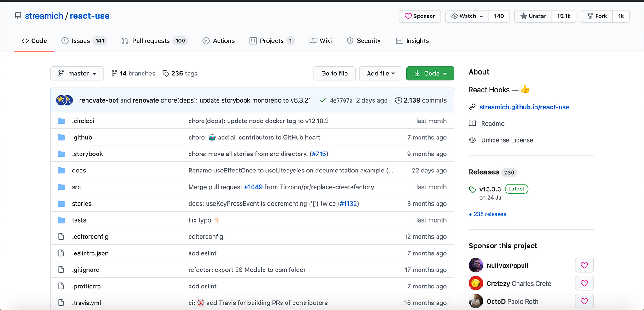Screen dimensions: 644x310
Task: Click NullVoxPopuli's avatar
Action: 476,265
